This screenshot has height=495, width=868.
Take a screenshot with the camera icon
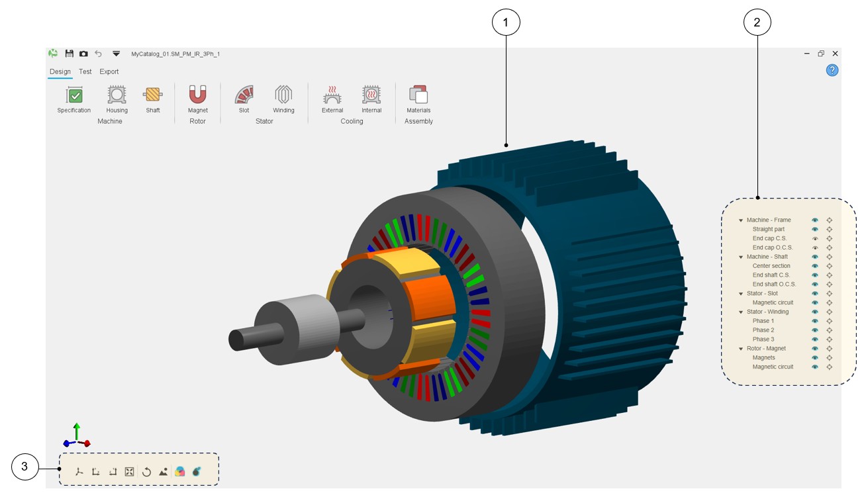[83, 54]
